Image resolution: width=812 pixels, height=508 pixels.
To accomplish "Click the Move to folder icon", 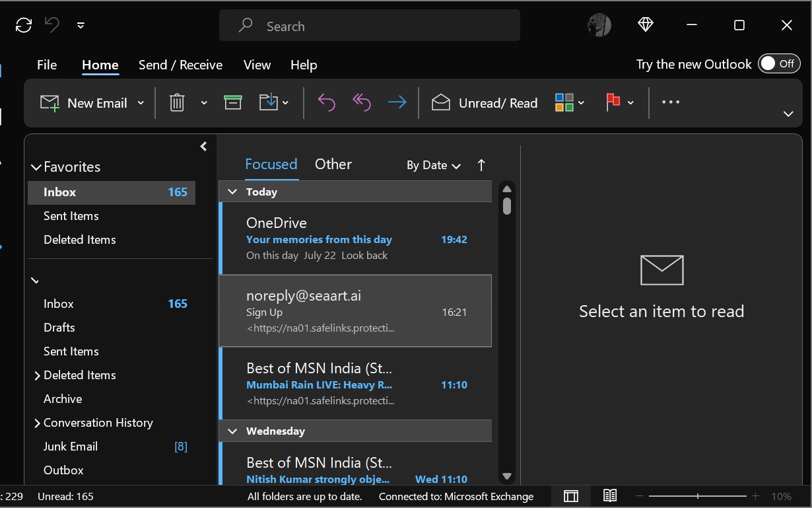I will point(269,102).
